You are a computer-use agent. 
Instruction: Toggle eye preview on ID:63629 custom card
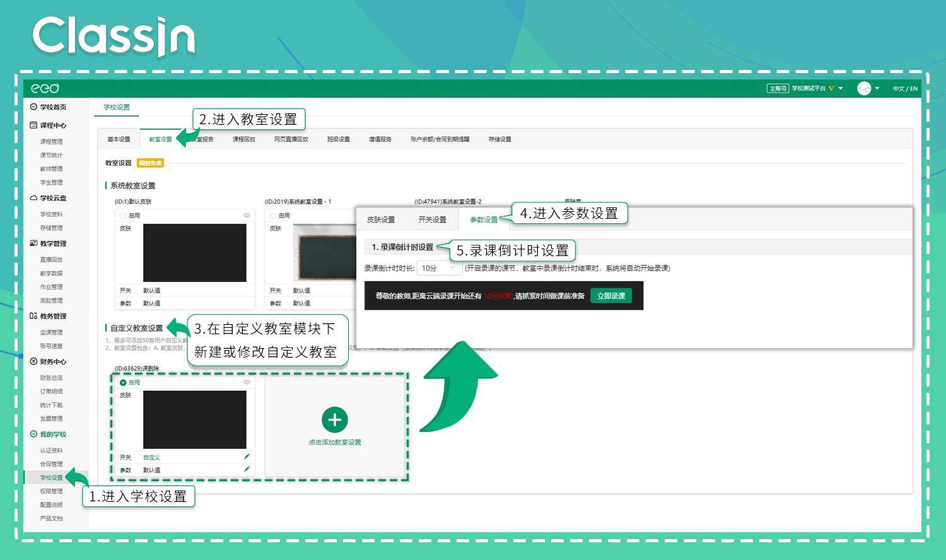247,382
